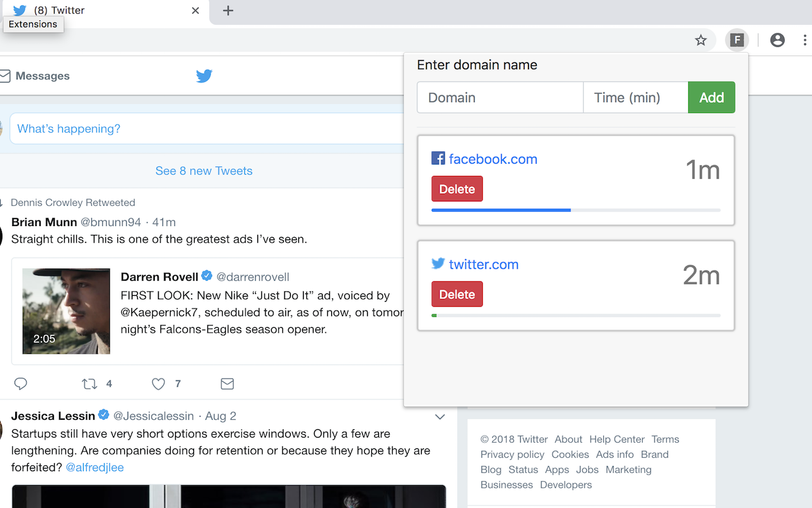Like Brian Munn's tweet with heart icon
The height and width of the screenshot is (508, 812).
pos(159,384)
